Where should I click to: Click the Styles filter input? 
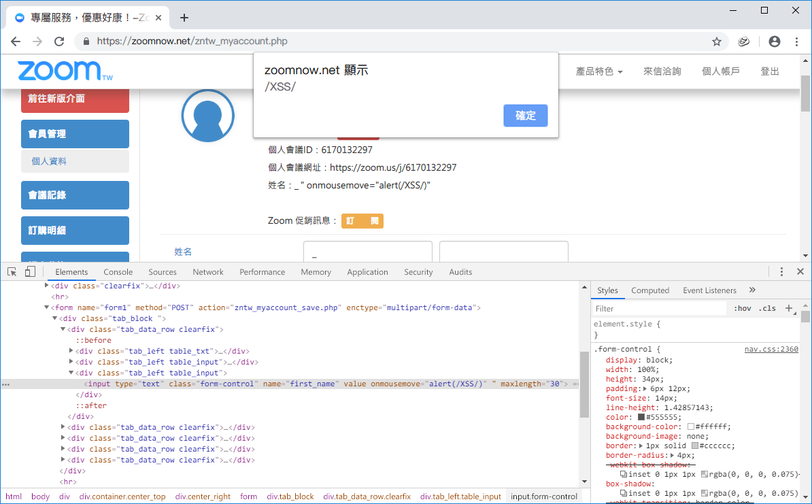point(660,309)
